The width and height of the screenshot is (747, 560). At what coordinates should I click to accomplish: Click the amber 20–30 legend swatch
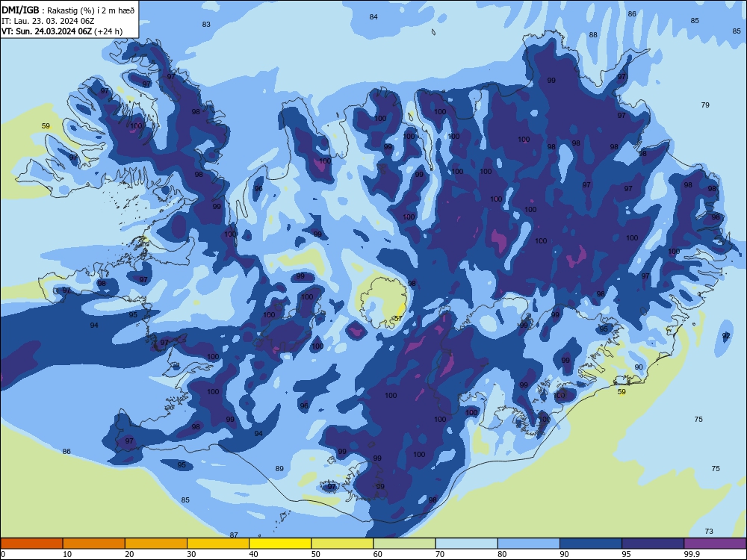(x=156, y=544)
